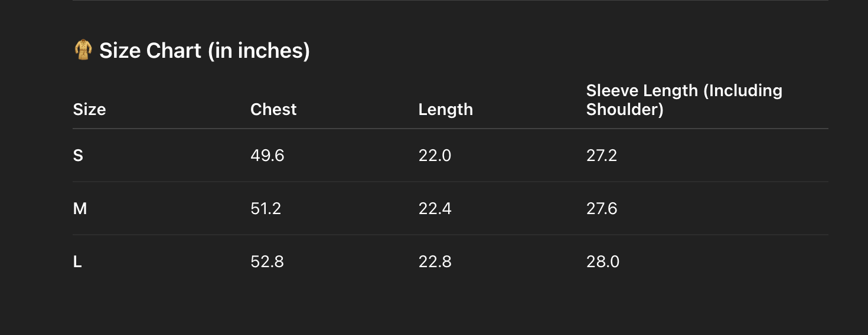Click length value 22.0 for size S
The image size is (868, 335).
coord(435,156)
